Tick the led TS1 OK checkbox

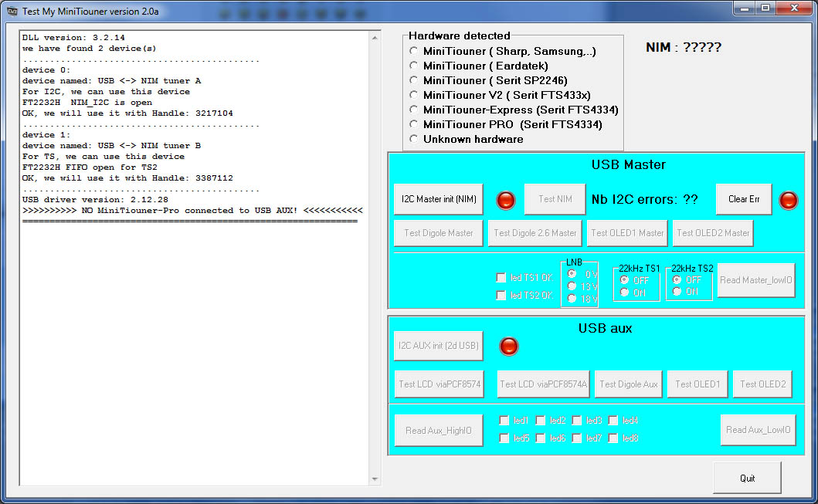tap(501, 277)
